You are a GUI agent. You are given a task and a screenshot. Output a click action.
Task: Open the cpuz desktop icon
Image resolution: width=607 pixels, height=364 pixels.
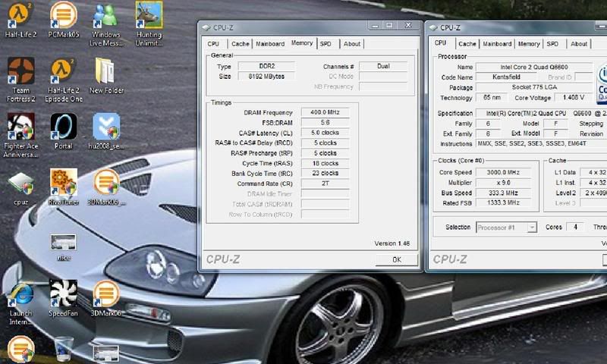pyautogui.click(x=21, y=187)
